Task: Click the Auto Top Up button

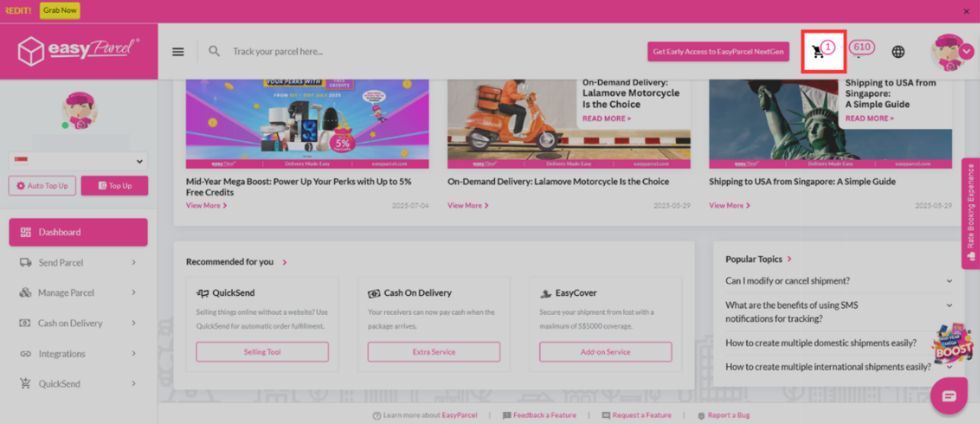Action: click(42, 186)
